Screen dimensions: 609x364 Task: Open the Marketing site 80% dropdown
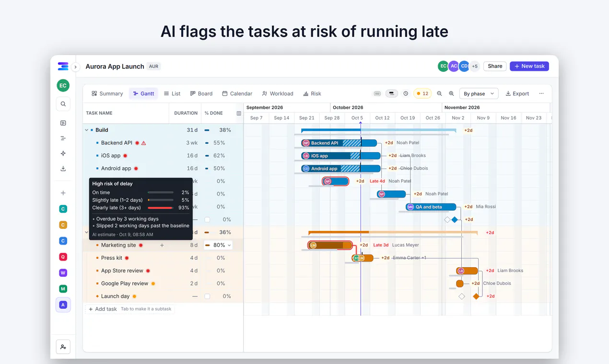point(218,245)
